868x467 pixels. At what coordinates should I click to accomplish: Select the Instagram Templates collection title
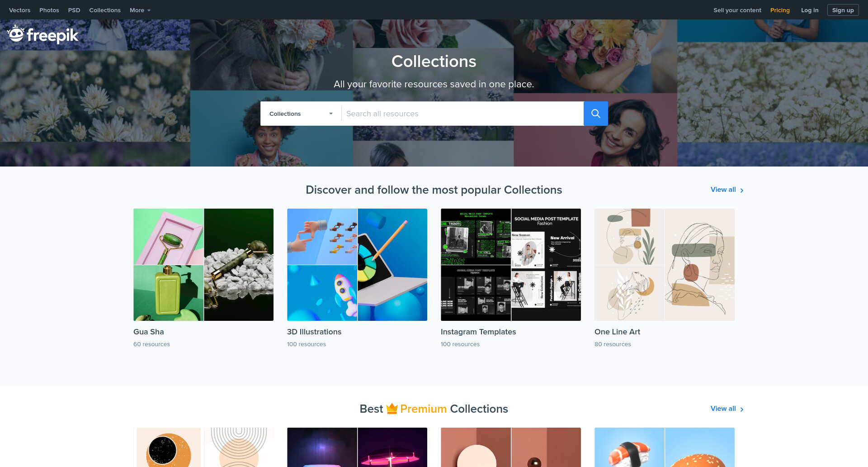tap(478, 332)
